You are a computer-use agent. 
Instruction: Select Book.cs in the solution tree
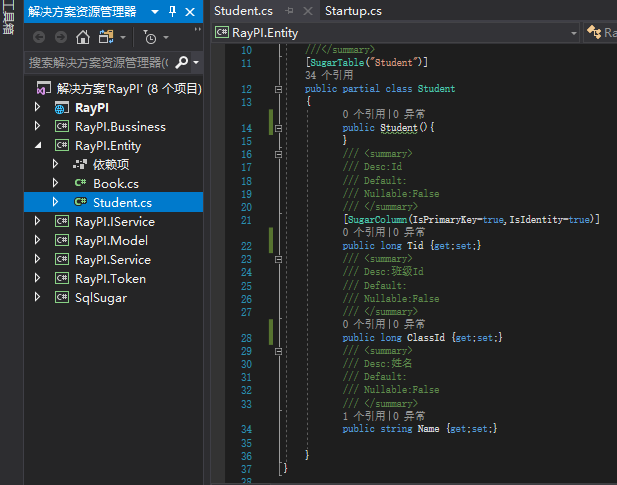tap(115, 184)
